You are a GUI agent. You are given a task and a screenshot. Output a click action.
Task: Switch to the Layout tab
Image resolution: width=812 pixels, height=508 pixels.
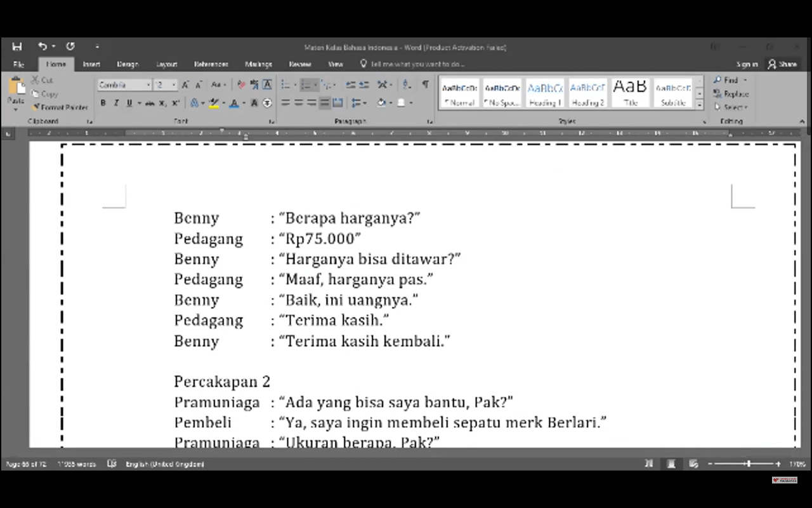[x=167, y=64]
